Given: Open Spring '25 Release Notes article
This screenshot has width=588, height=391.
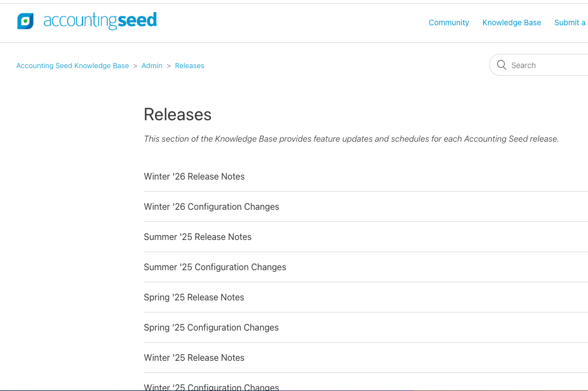Looking at the screenshot, I should pos(193,297).
